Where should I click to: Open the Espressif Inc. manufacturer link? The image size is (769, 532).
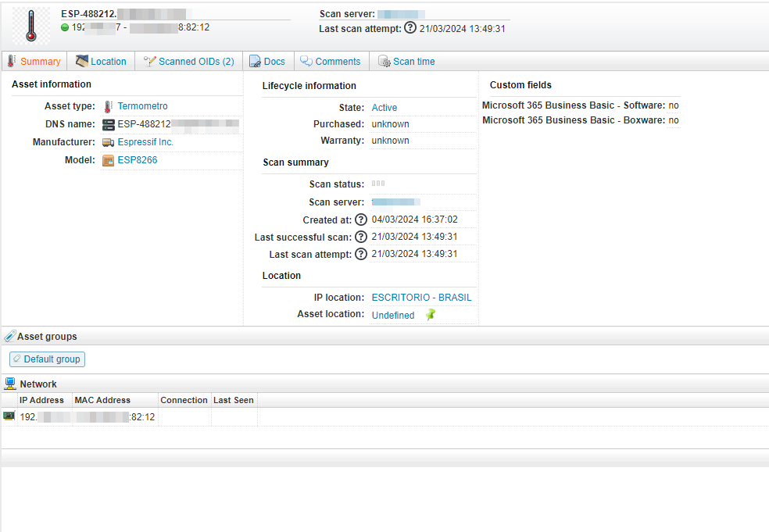pyautogui.click(x=145, y=142)
